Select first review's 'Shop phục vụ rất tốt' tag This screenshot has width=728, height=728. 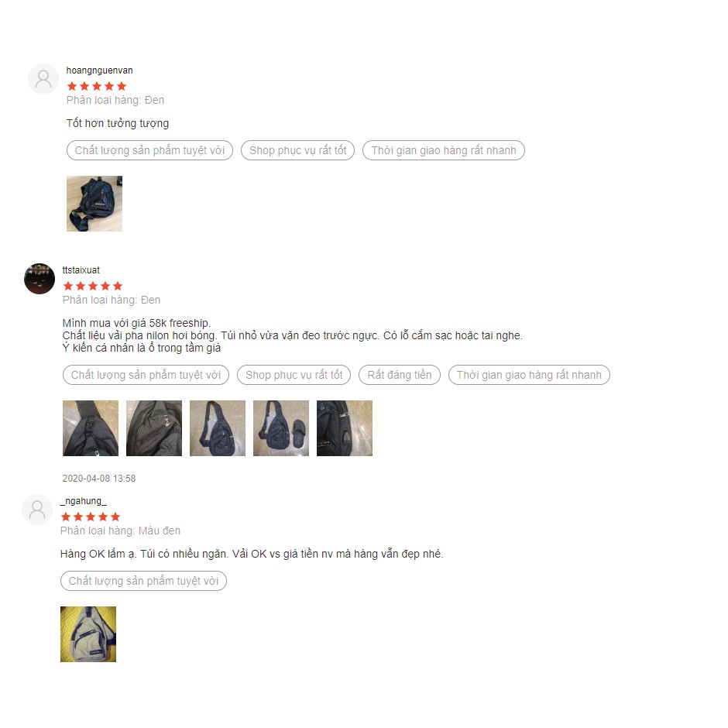[x=297, y=150]
